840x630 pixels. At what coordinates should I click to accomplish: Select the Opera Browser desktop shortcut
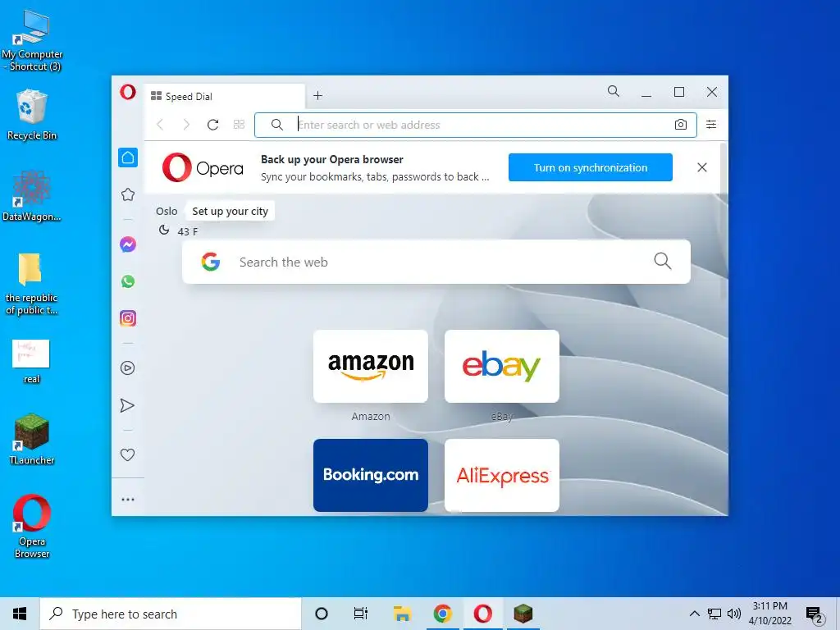pyautogui.click(x=32, y=526)
